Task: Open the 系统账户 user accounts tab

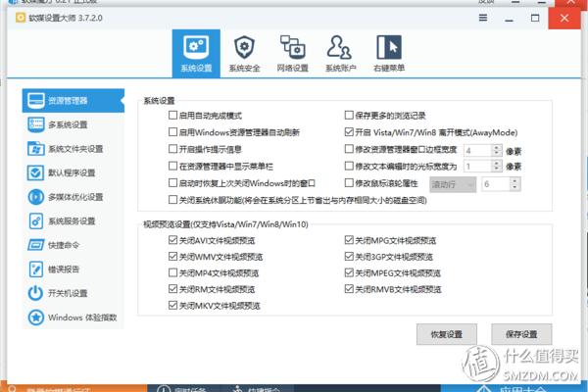Action: tap(339, 53)
